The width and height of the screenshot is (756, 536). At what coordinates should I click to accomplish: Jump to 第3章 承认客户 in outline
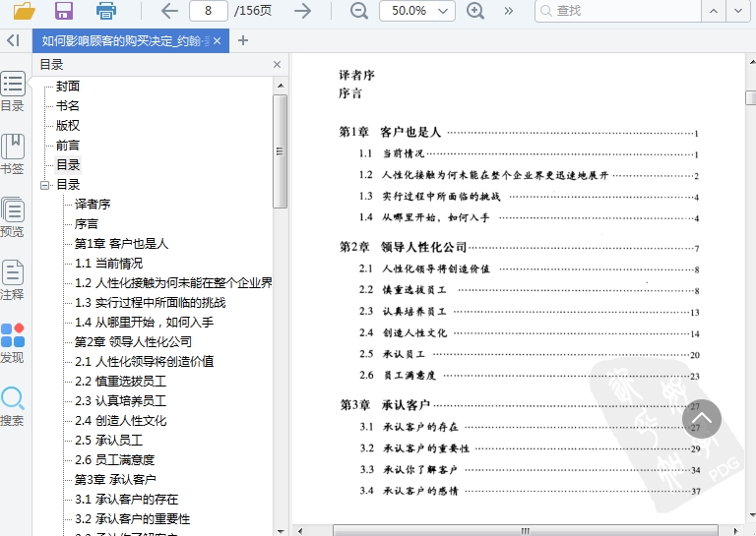tap(115, 480)
